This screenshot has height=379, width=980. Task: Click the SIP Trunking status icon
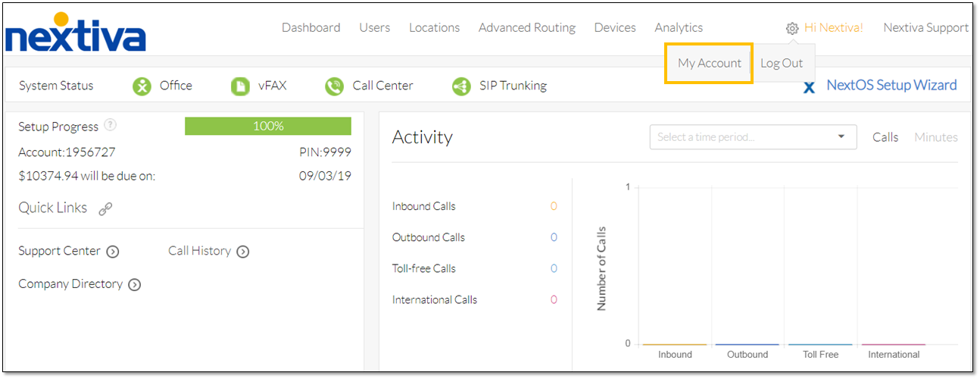pos(461,86)
